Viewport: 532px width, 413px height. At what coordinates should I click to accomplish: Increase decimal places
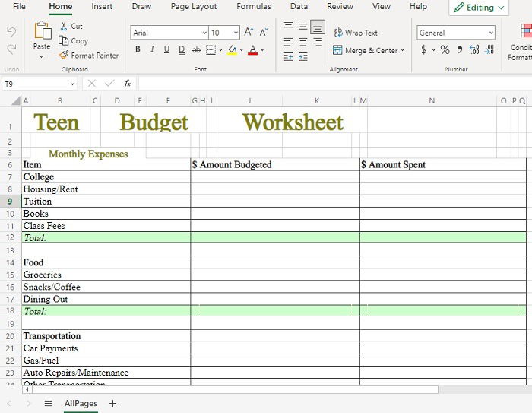[x=474, y=49]
